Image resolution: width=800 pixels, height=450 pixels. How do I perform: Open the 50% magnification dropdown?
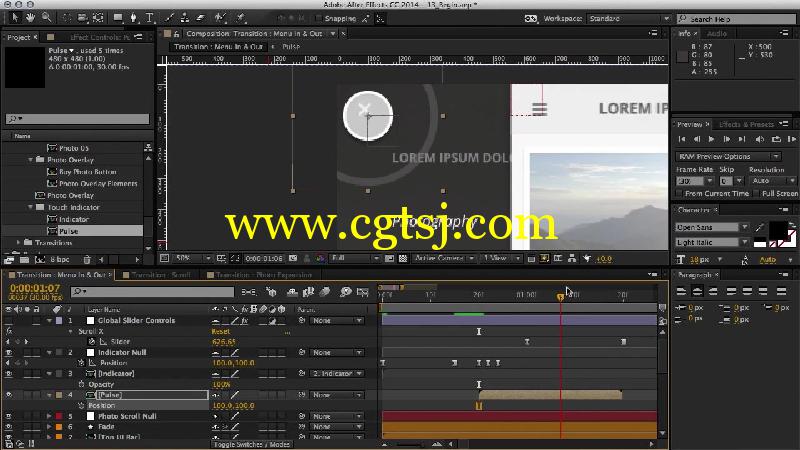pos(192,258)
